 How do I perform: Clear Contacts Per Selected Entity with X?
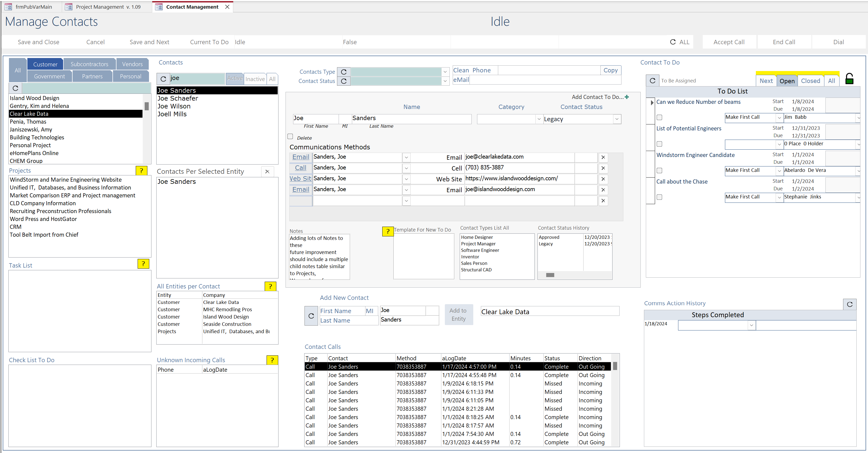tap(267, 171)
